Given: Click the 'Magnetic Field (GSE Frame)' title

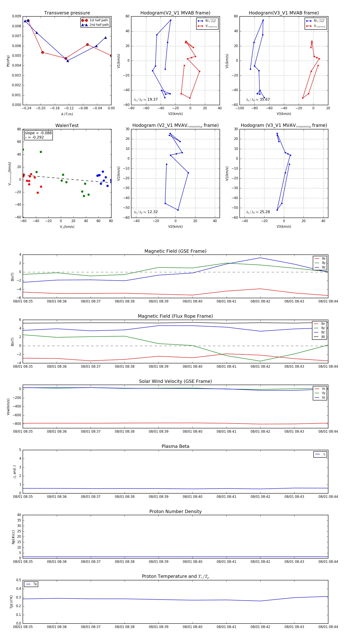Looking at the screenshot, I should coord(175,251).
